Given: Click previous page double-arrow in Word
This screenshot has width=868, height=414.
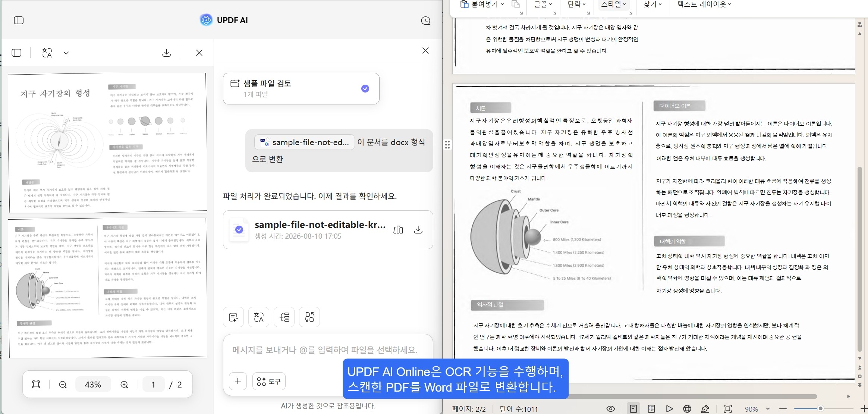Looking at the screenshot, I should click(x=859, y=367).
